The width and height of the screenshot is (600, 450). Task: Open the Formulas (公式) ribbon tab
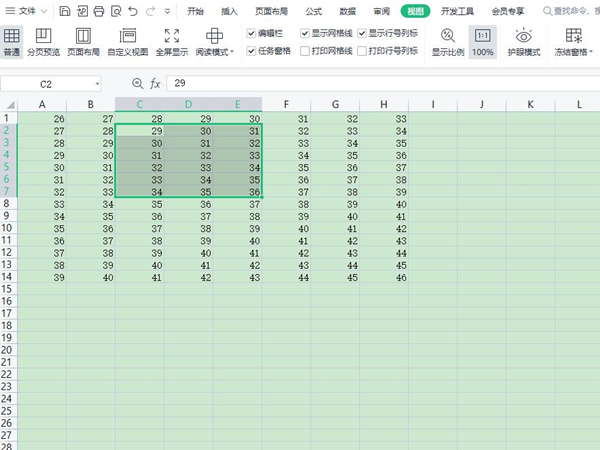(x=313, y=12)
